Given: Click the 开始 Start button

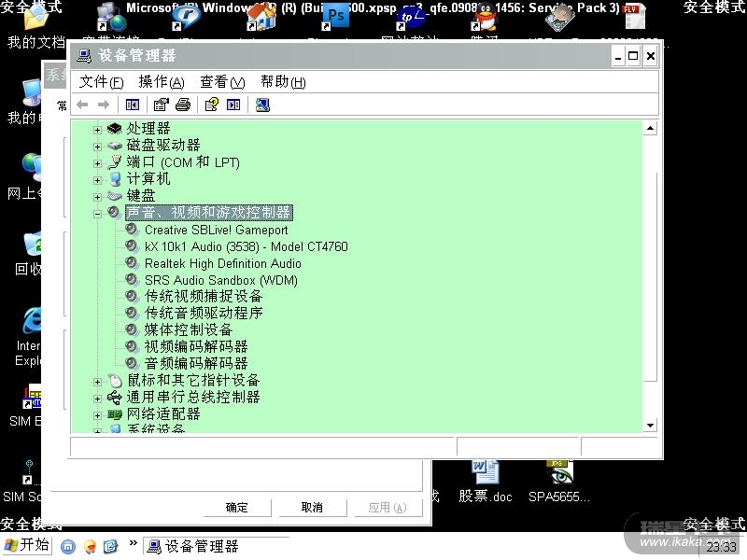Looking at the screenshot, I should tap(27, 545).
